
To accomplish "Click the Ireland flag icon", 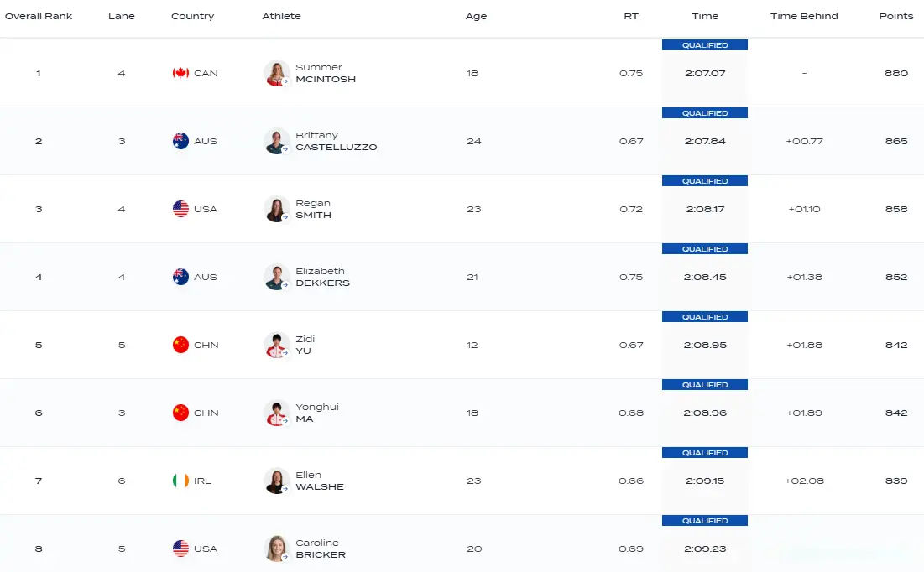I will point(180,481).
